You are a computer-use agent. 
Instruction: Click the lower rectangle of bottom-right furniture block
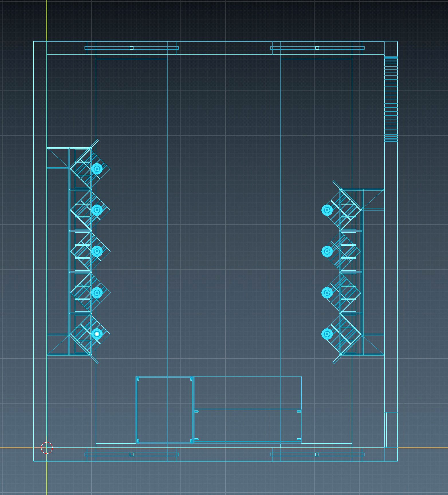click(x=248, y=425)
